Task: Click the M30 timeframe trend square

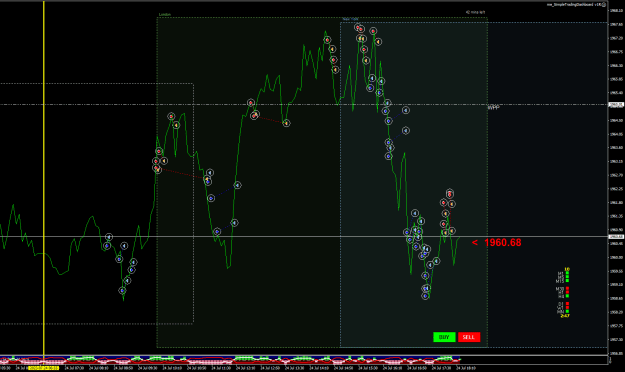Action: pos(567,288)
